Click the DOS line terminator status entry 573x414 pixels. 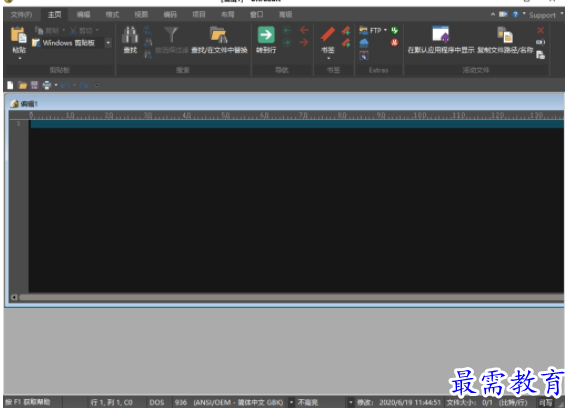tap(157, 402)
